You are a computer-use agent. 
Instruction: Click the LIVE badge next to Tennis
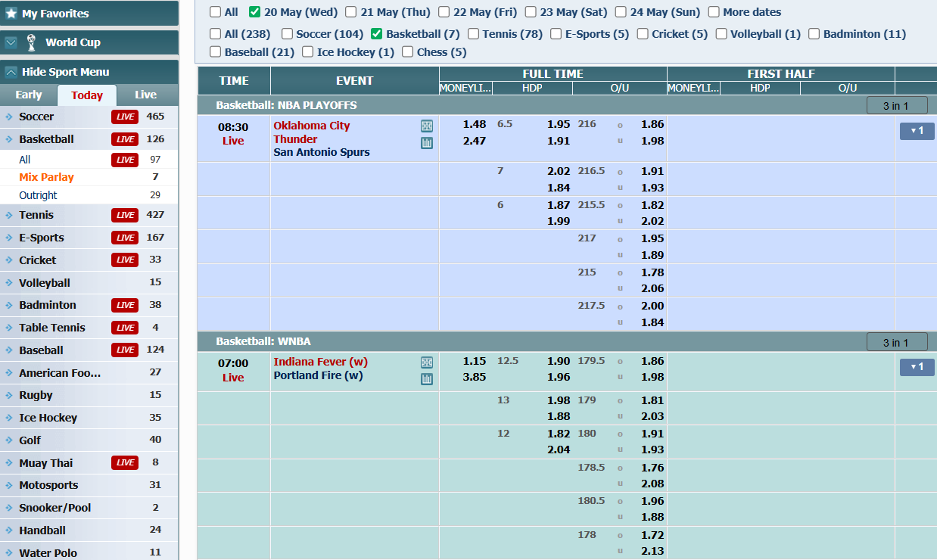125,215
